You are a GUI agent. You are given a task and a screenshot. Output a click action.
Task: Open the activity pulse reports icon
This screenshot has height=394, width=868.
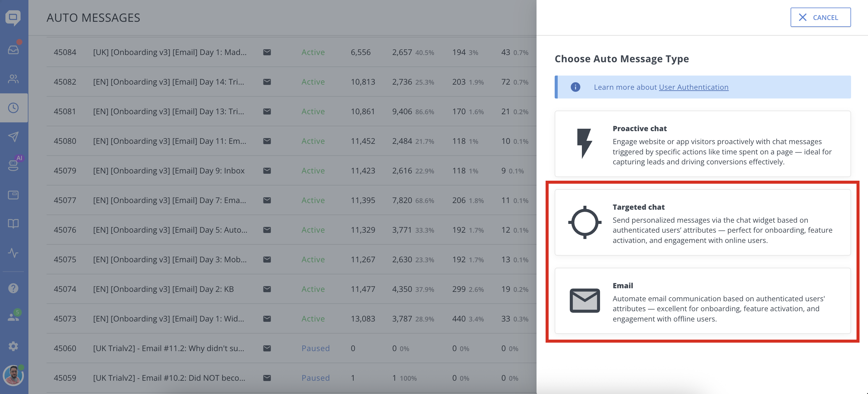click(x=14, y=253)
